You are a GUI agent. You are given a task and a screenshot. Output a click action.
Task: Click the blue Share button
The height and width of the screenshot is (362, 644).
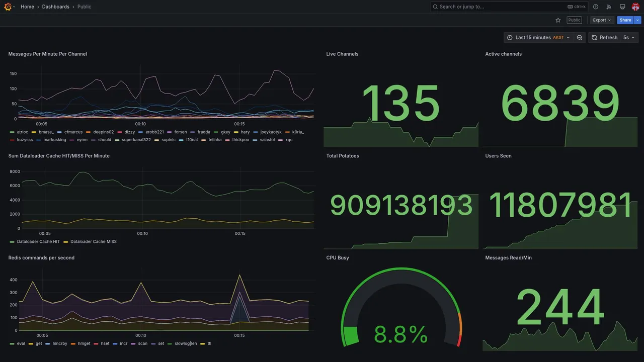[x=625, y=20]
